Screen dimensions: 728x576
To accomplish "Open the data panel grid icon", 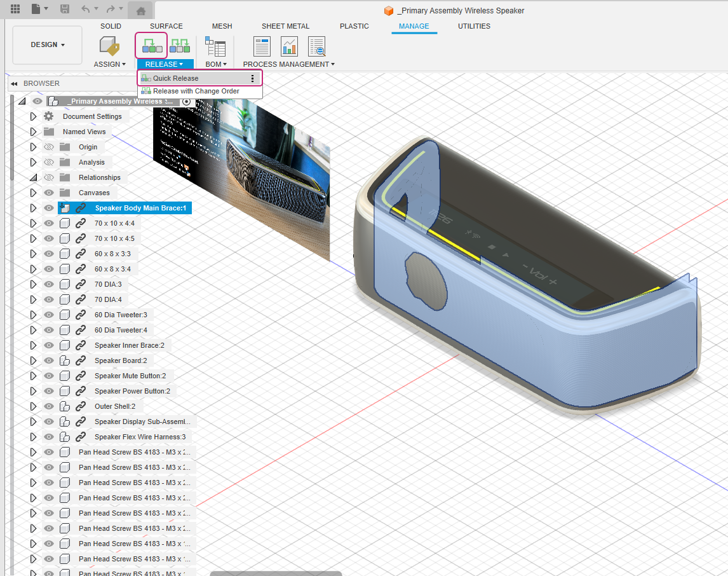I will (15, 8).
